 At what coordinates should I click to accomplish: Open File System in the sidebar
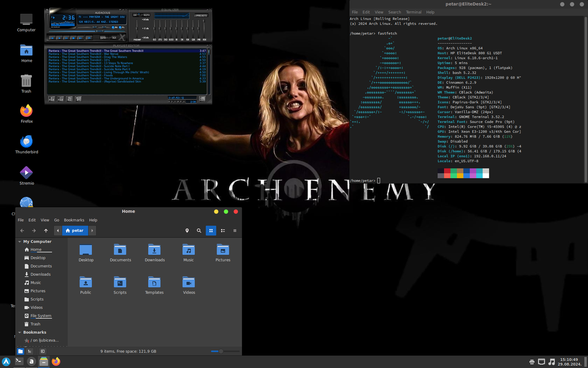click(40, 316)
